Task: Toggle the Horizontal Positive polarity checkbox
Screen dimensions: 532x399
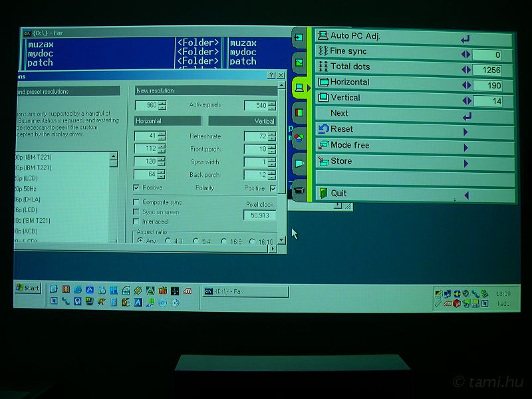Action: point(137,188)
